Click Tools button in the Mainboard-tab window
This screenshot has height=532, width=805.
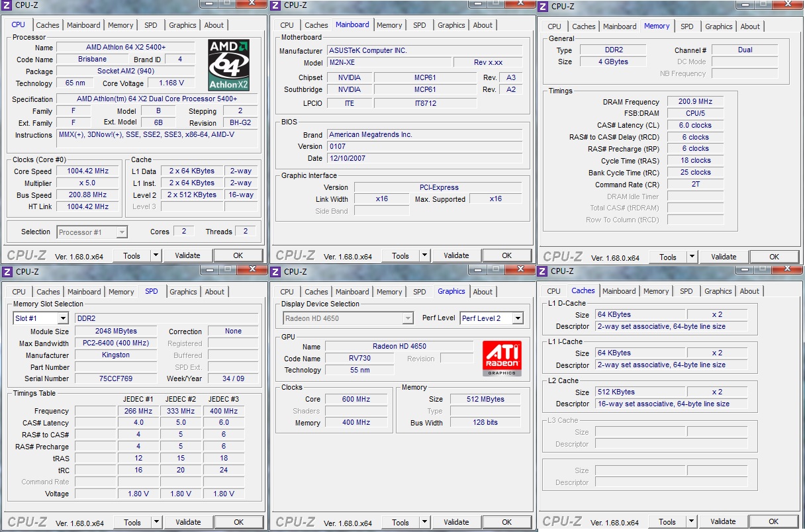pos(401,255)
